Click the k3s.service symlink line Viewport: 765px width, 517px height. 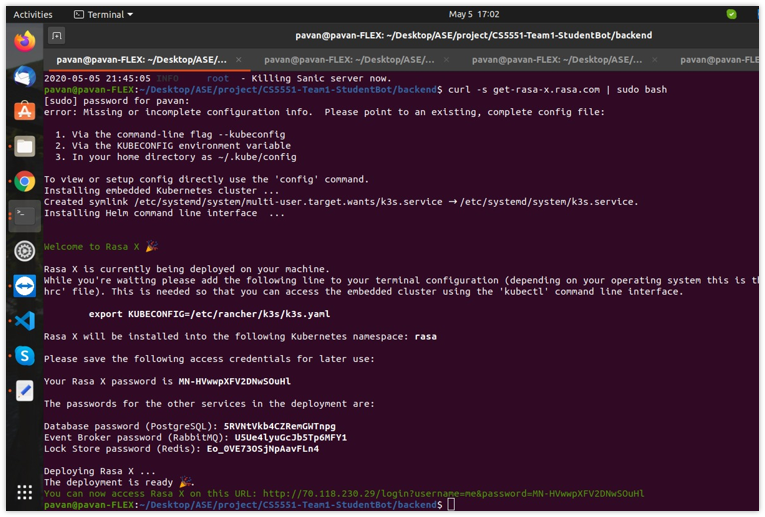[x=341, y=202]
